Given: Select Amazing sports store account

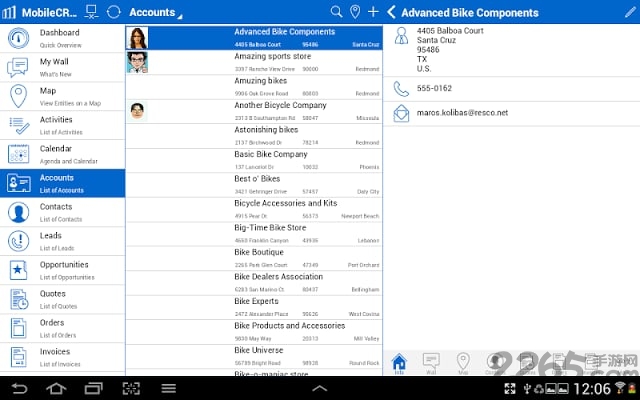Looking at the screenshot, I should pyautogui.click(x=254, y=62).
